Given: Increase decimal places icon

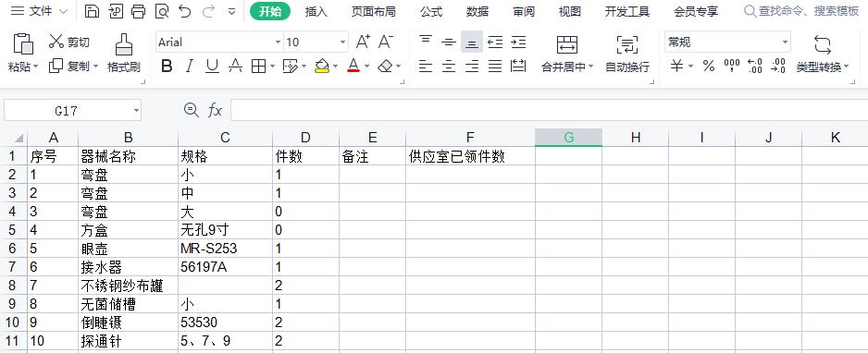Looking at the screenshot, I should coord(754,67).
